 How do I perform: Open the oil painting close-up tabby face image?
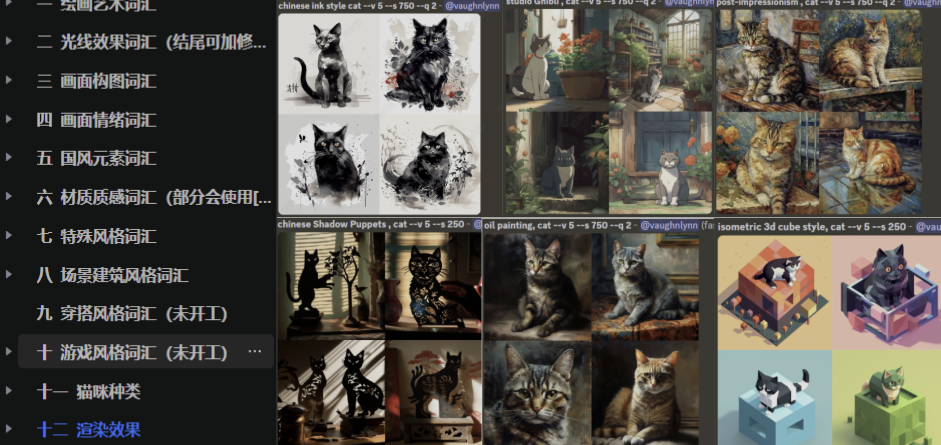[x=537, y=393]
